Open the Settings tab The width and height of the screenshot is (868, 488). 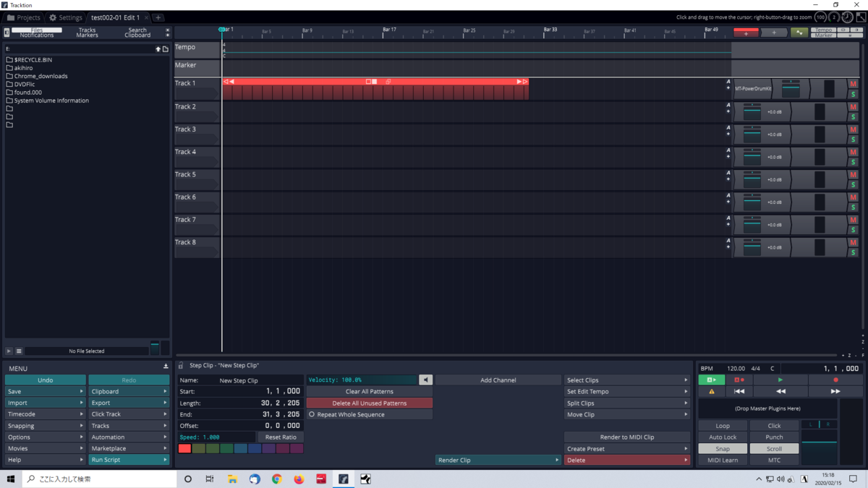[x=65, y=17]
